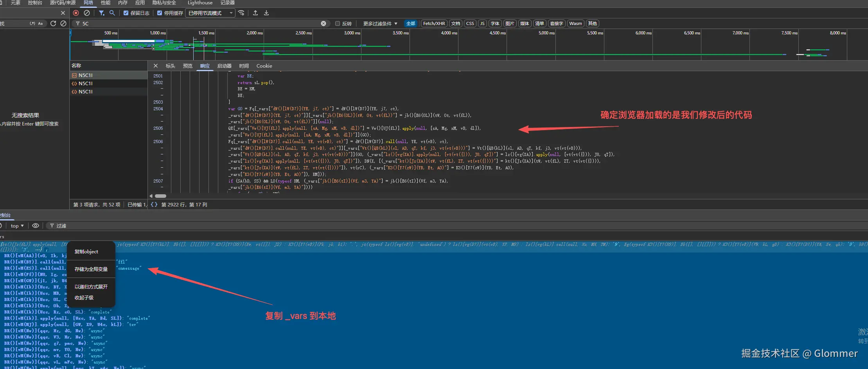Filter requests by JS type
868x369 pixels.
coord(482,23)
